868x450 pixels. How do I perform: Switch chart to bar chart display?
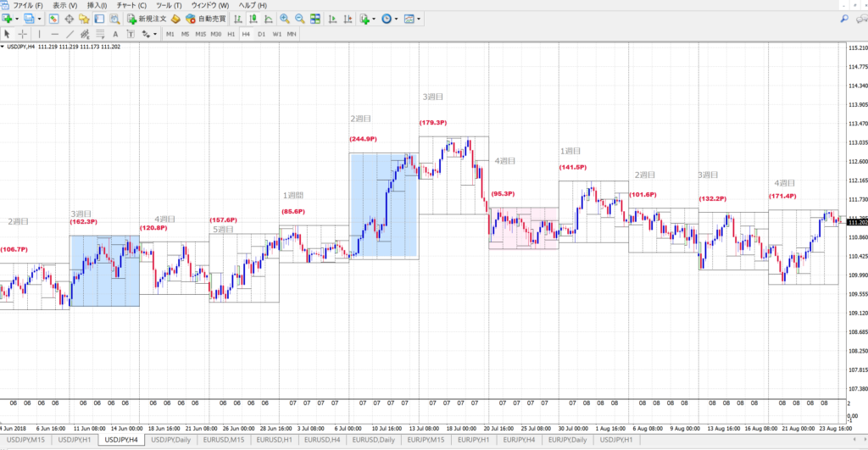point(238,19)
